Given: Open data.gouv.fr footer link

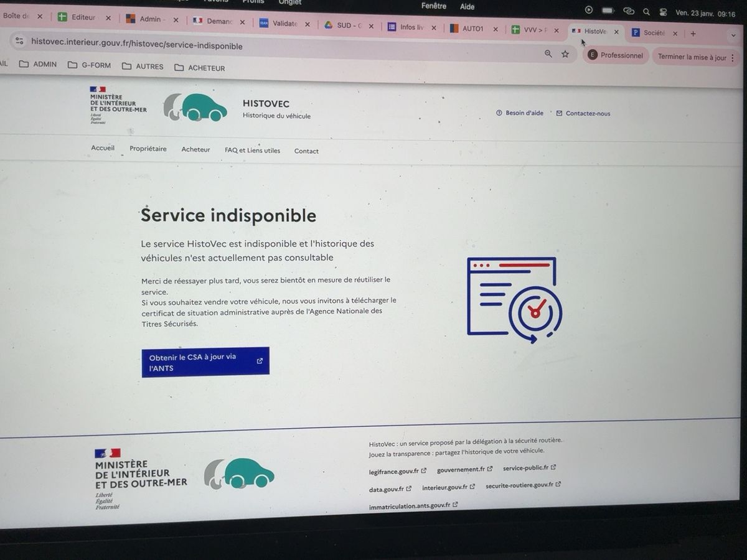Looking at the screenshot, I should pyautogui.click(x=390, y=489).
